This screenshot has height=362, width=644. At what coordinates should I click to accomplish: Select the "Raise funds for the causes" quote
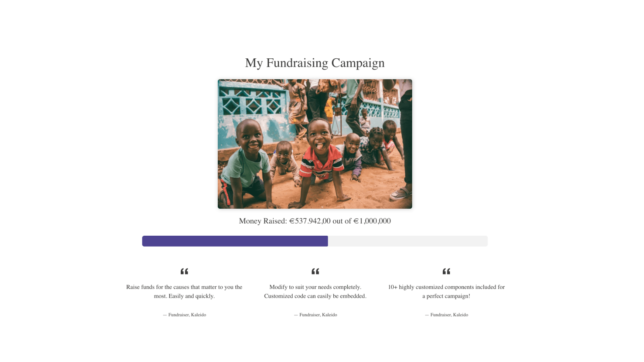(184, 291)
